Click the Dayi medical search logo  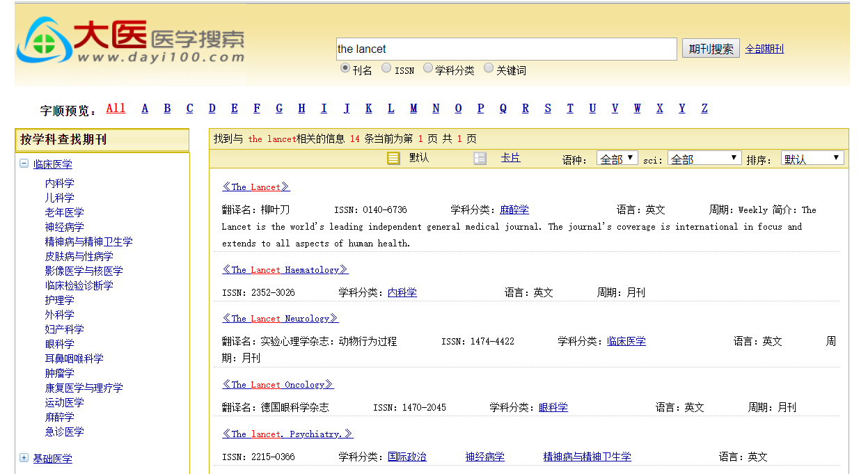click(130, 40)
